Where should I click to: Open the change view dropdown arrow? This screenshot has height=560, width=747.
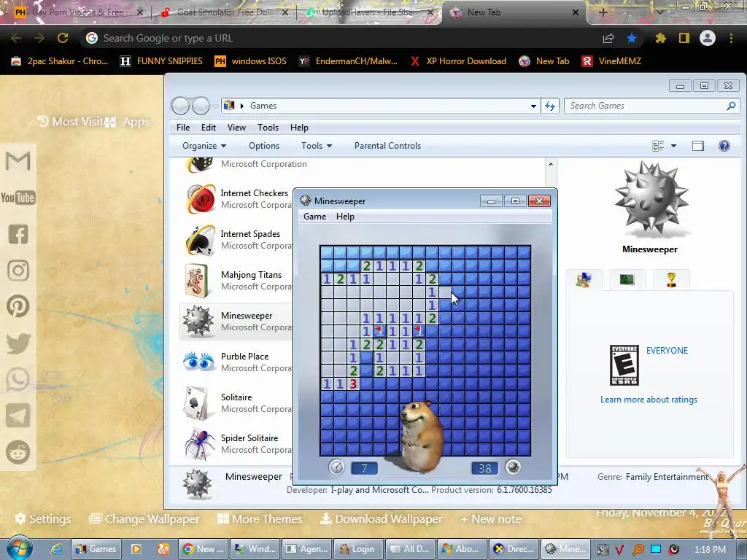(x=673, y=146)
